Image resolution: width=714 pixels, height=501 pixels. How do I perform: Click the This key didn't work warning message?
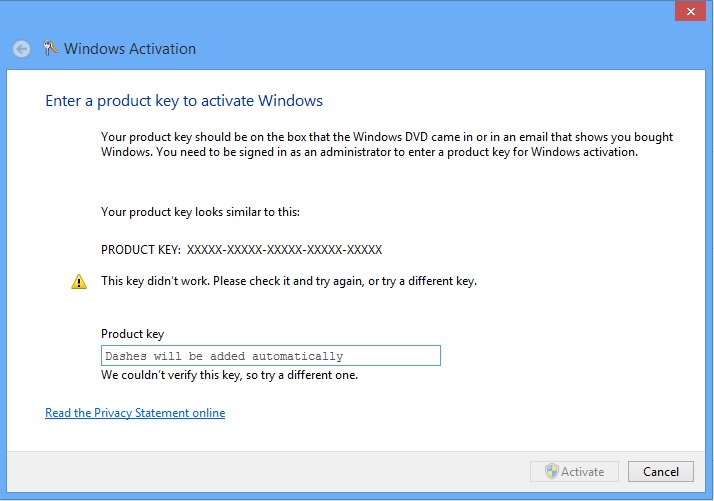point(289,281)
